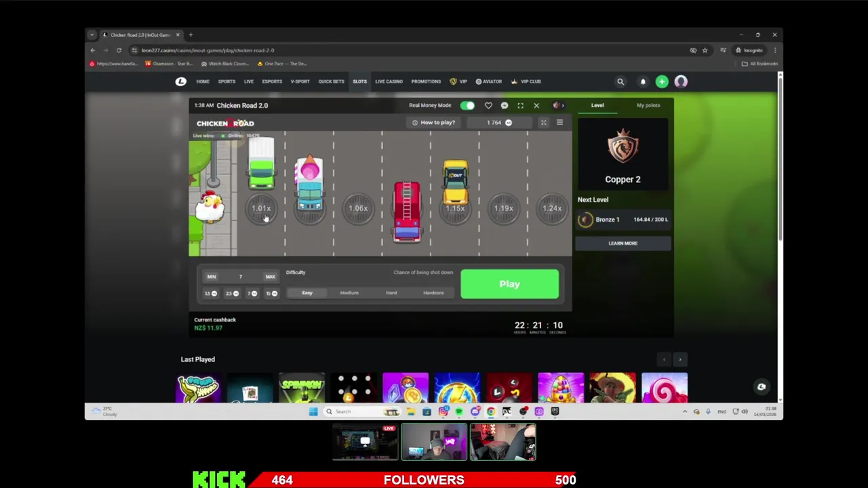Click the green Play button
This screenshot has width=868, height=488.
(x=509, y=284)
